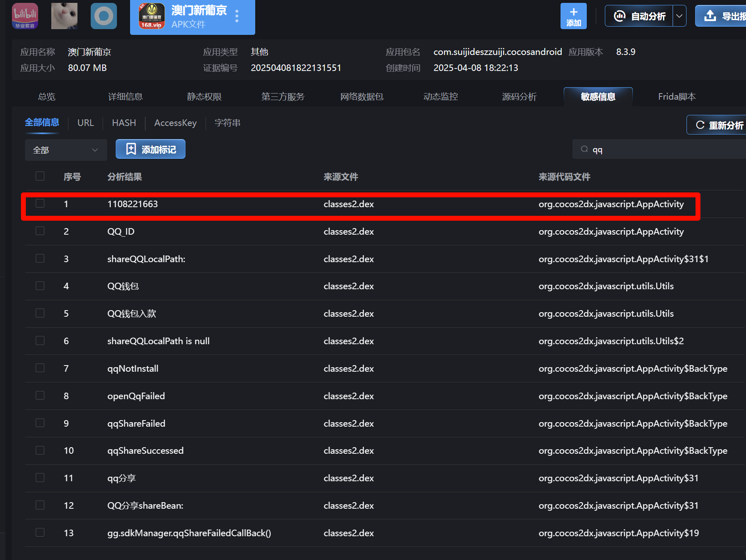746x560 pixels.
Task: Select the 全部信息 sub-tab
Action: click(42, 123)
